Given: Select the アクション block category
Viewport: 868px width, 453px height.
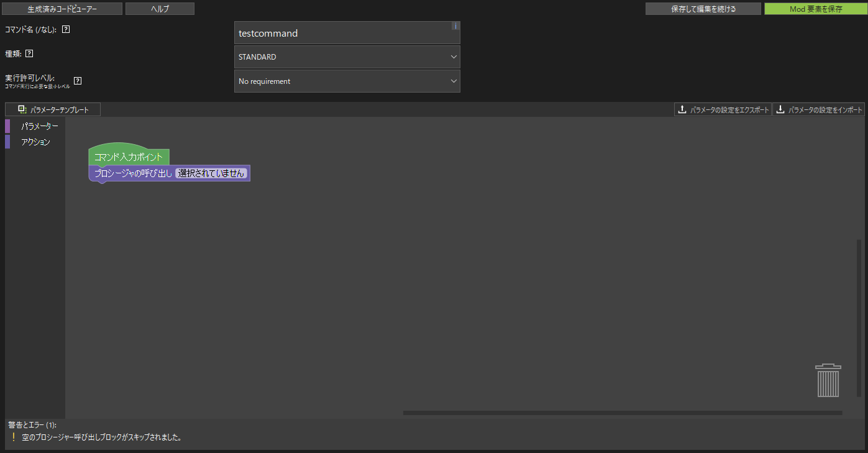Looking at the screenshot, I should pos(35,142).
